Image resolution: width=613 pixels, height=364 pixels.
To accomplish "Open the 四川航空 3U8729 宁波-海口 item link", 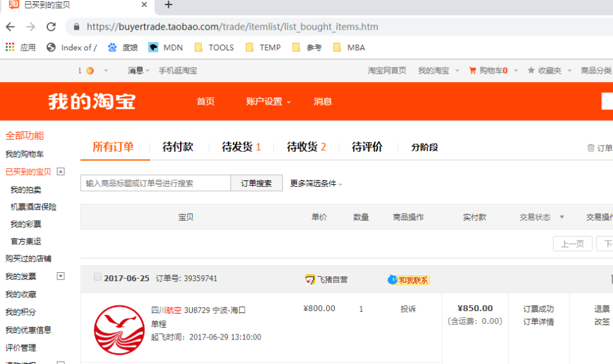I will coord(198,310).
